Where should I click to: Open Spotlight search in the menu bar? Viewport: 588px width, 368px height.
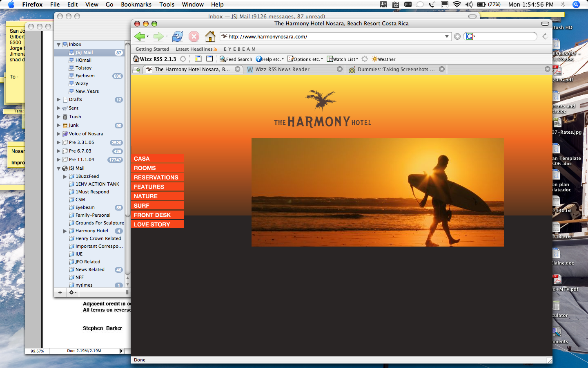(x=576, y=4)
